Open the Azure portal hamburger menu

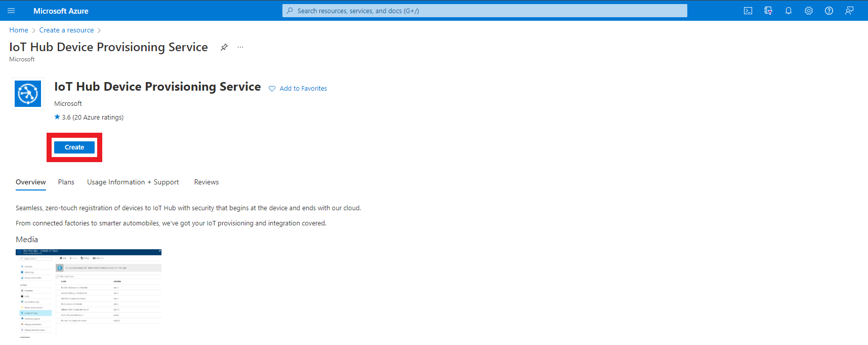pyautogui.click(x=11, y=11)
